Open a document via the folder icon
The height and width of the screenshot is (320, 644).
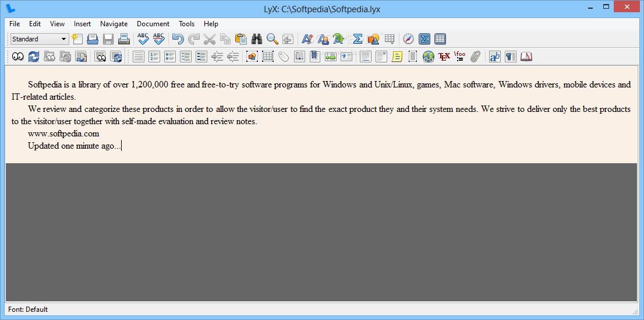tap(93, 39)
